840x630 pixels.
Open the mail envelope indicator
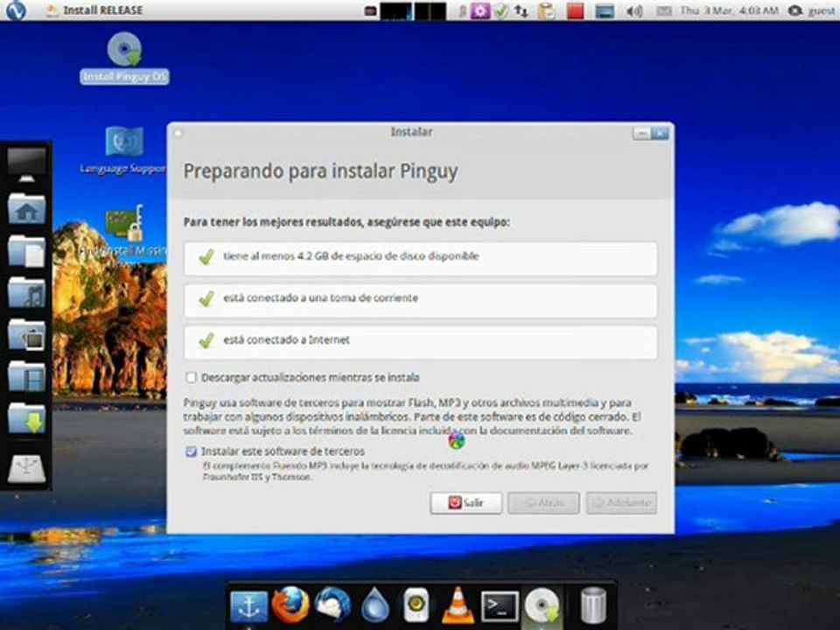coord(664,10)
